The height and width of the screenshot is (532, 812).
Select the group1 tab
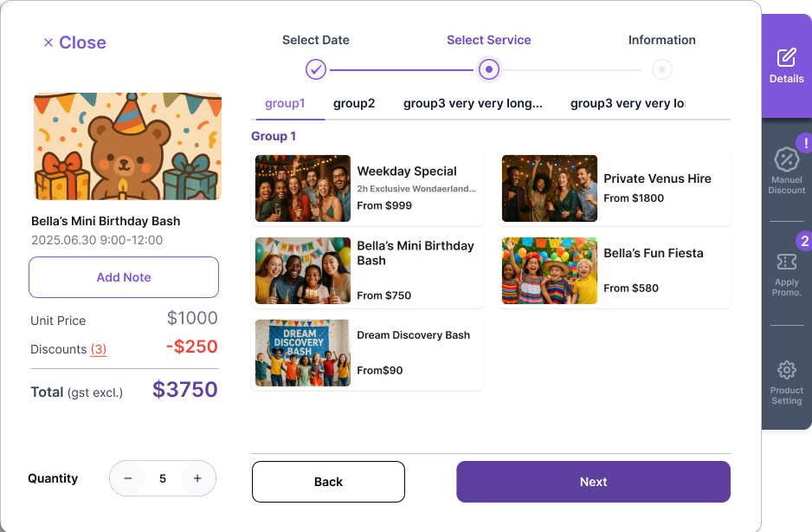(285, 103)
